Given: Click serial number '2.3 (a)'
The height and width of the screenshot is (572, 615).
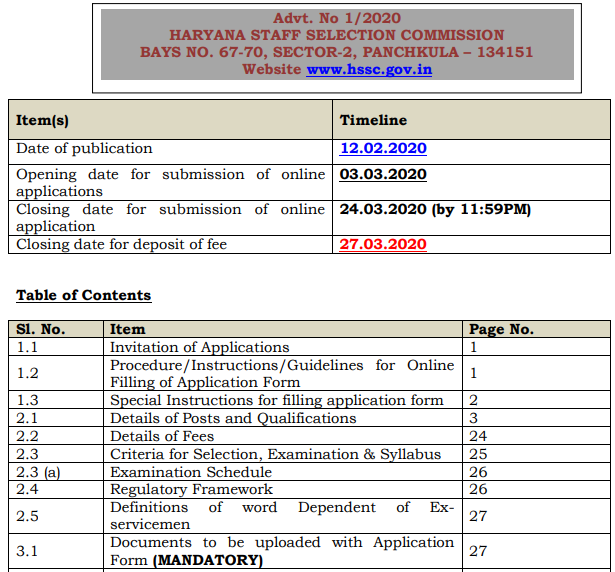Looking at the screenshot, I should [38, 472].
